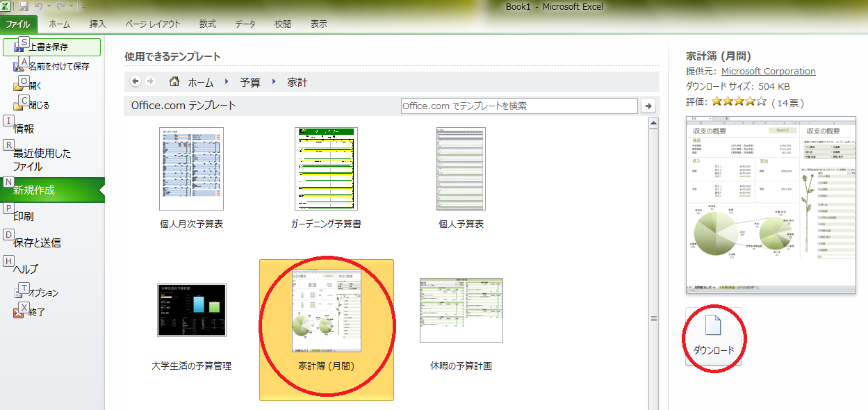This screenshot has width=868, height=410.
Task: Go to ホーム in template breadcrumb
Action: pyautogui.click(x=201, y=82)
